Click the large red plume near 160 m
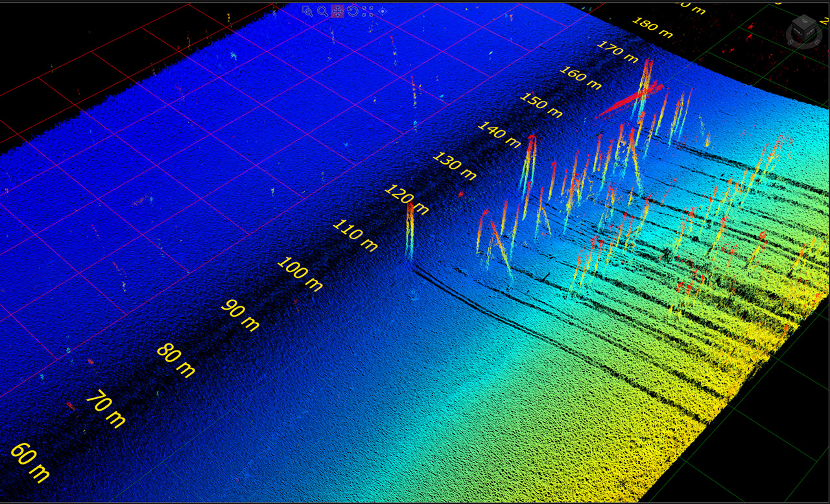 click(x=632, y=97)
